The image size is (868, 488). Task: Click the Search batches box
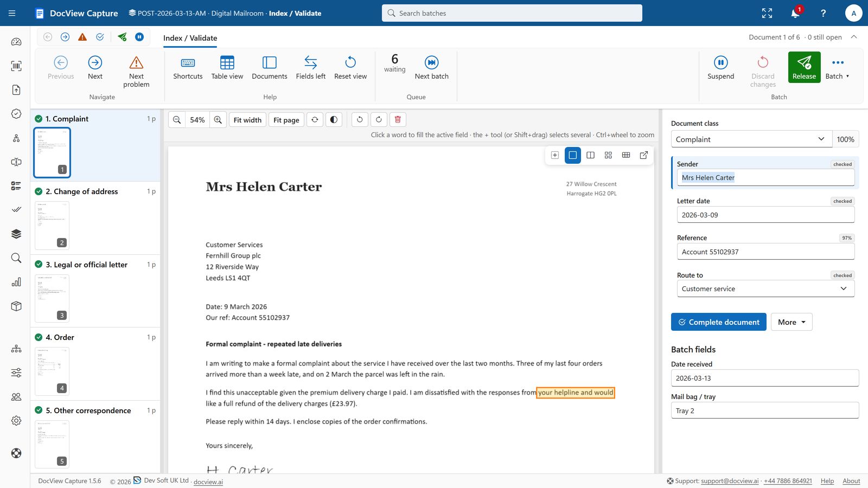coord(512,13)
